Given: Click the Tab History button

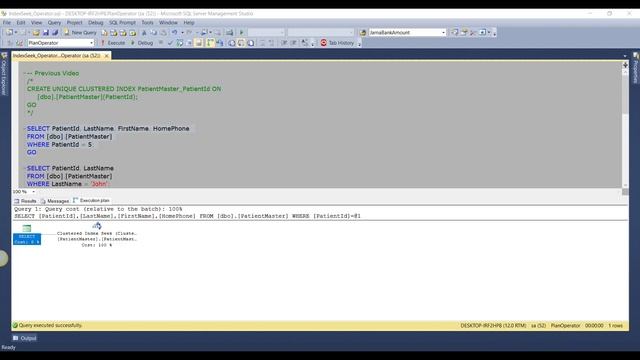Looking at the screenshot, I should click(337, 43).
